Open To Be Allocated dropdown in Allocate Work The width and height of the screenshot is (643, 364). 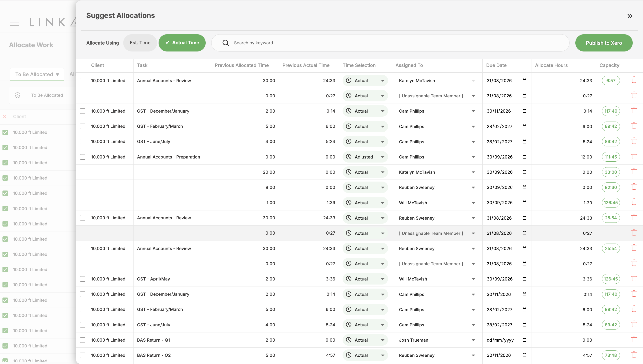tap(37, 74)
